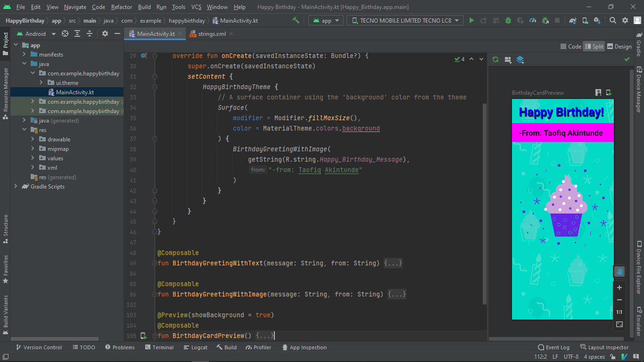
Task: Switch editor to Code view mode
Action: (x=570, y=46)
